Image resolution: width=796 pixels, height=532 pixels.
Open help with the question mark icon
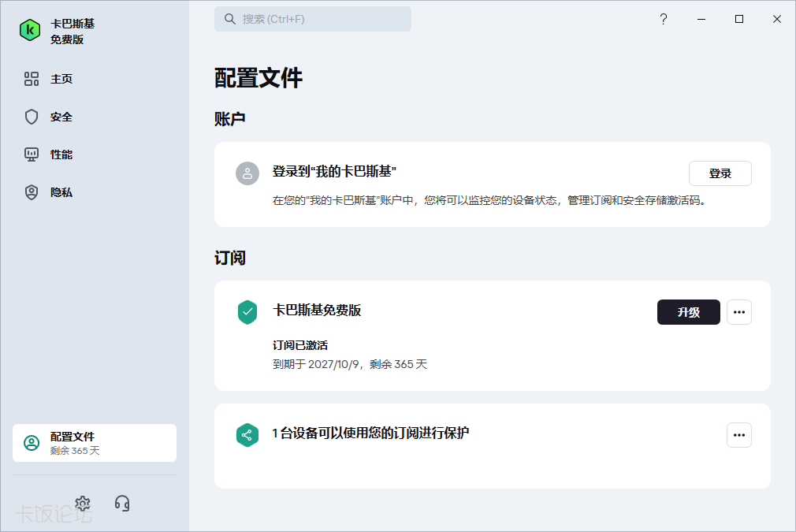664,19
